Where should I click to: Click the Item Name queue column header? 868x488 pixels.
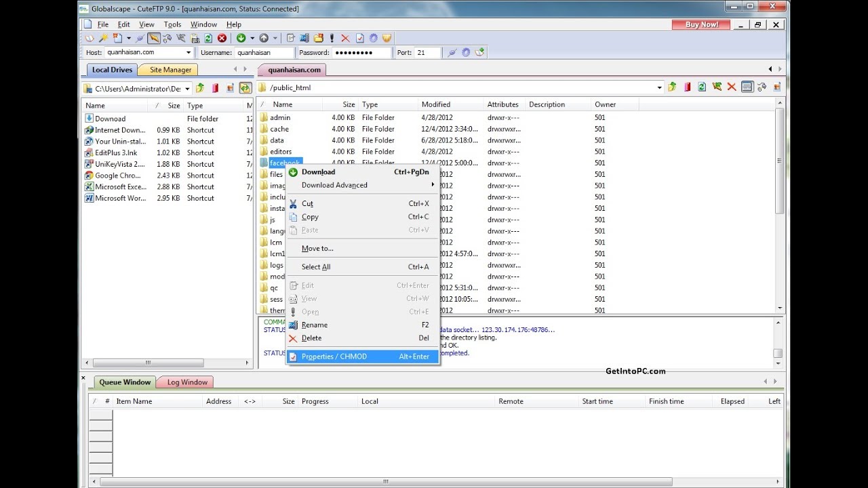pos(158,401)
